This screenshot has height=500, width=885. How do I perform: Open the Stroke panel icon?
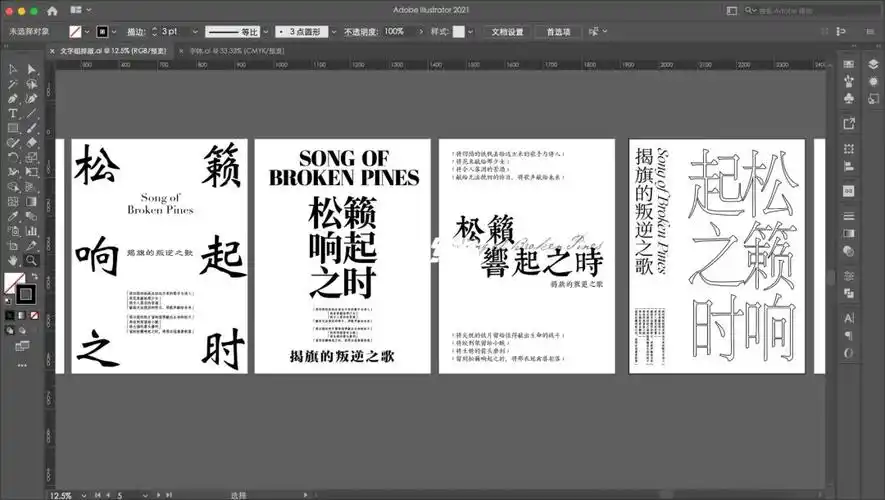pyautogui.click(x=849, y=216)
